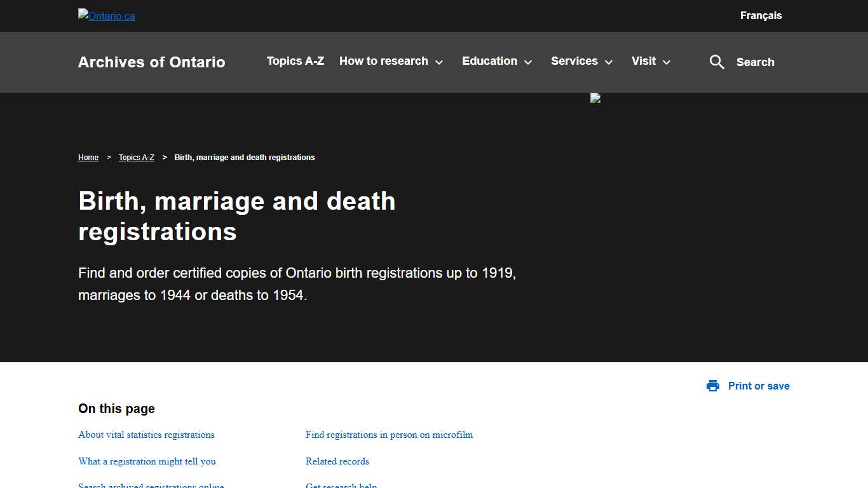Open the Education menu
This screenshot has height=488, width=868.
coord(490,61)
